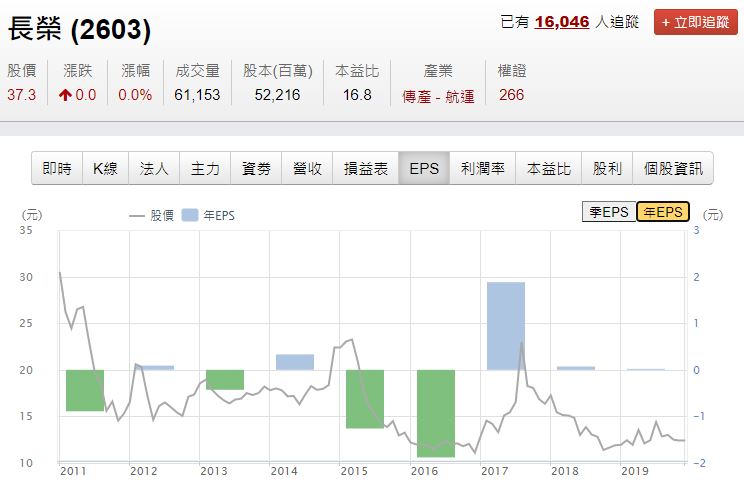Viewport: 744px width, 491px height.
Task: Select the active EPS tab
Action: 424,168
